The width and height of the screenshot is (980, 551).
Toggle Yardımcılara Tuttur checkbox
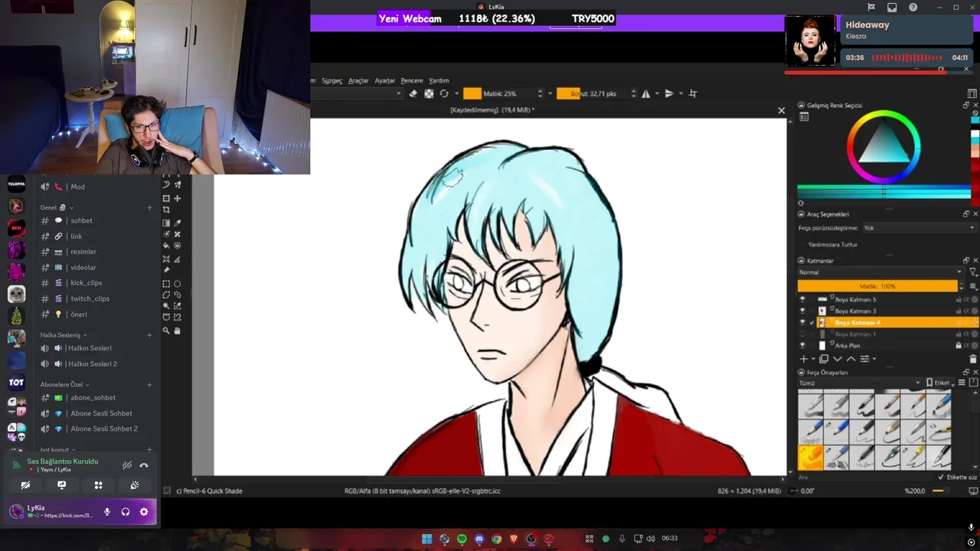pyautogui.click(x=804, y=244)
